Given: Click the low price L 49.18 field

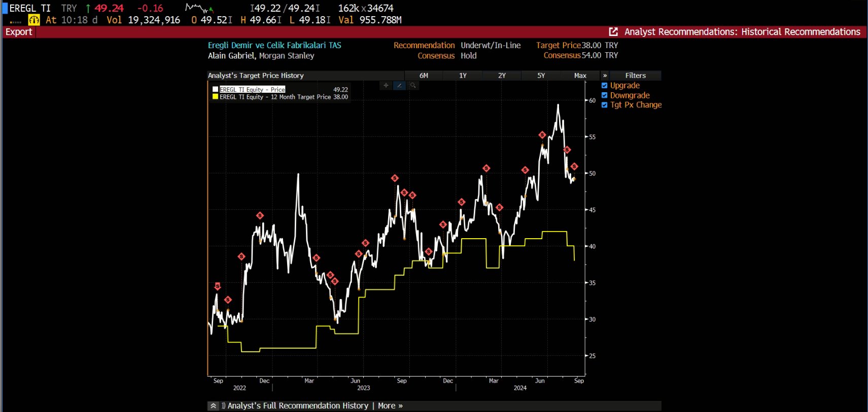Looking at the screenshot, I should (x=310, y=20).
